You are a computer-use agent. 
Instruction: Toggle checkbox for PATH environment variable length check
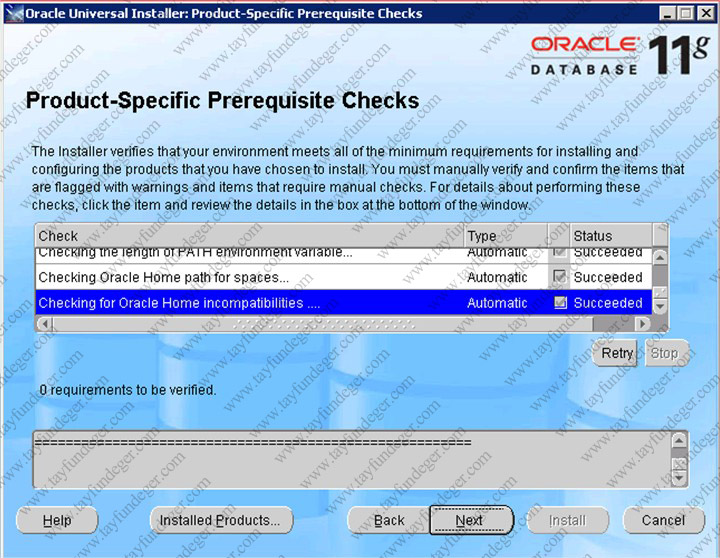coord(560,252)
